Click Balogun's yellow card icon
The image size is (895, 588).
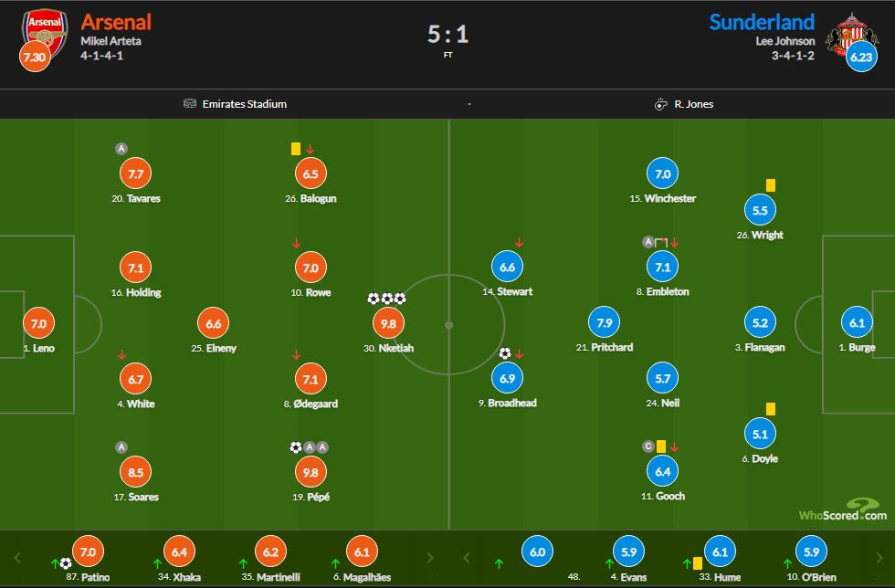[296, 149]
